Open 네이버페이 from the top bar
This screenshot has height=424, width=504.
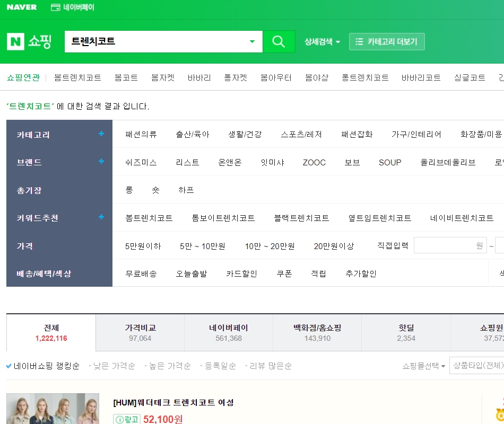coord(73,7)
